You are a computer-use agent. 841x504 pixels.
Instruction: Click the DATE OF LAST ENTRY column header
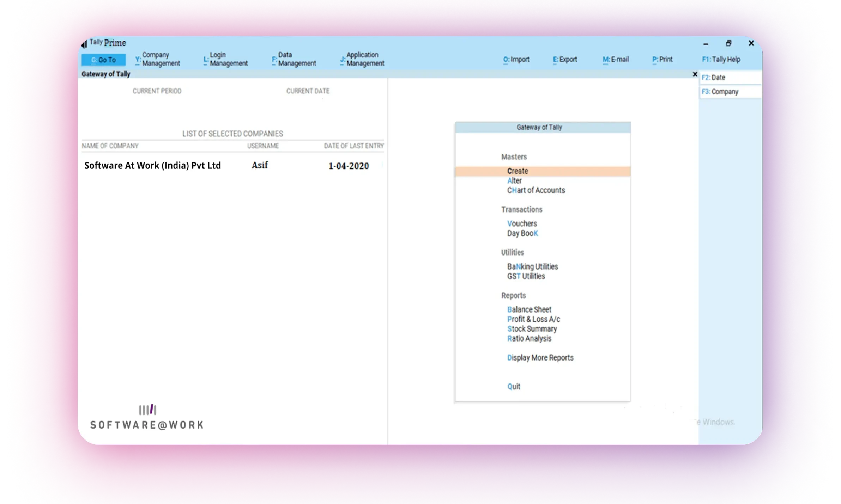point(354,146)
